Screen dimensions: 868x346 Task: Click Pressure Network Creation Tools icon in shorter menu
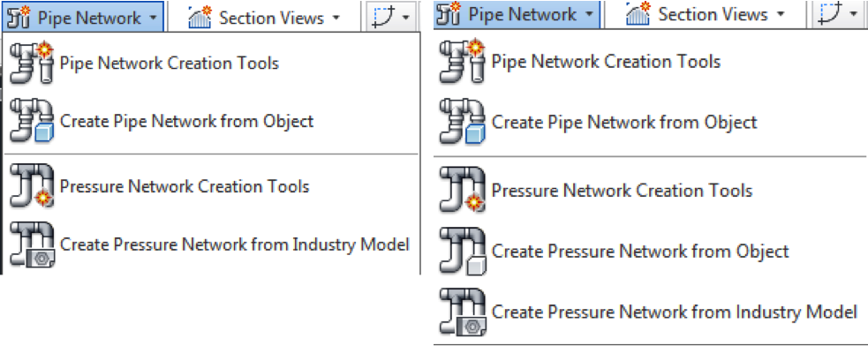pos(32,186)
